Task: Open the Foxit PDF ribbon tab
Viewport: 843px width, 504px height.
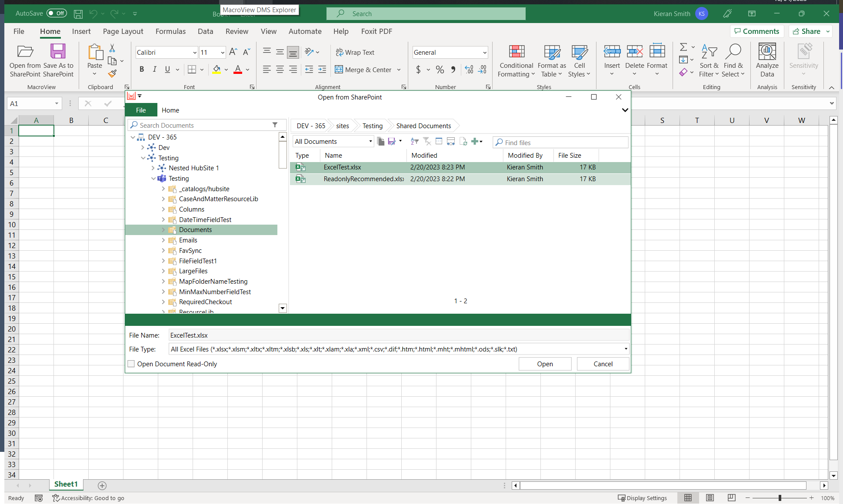Action: (x=377, y=31)
